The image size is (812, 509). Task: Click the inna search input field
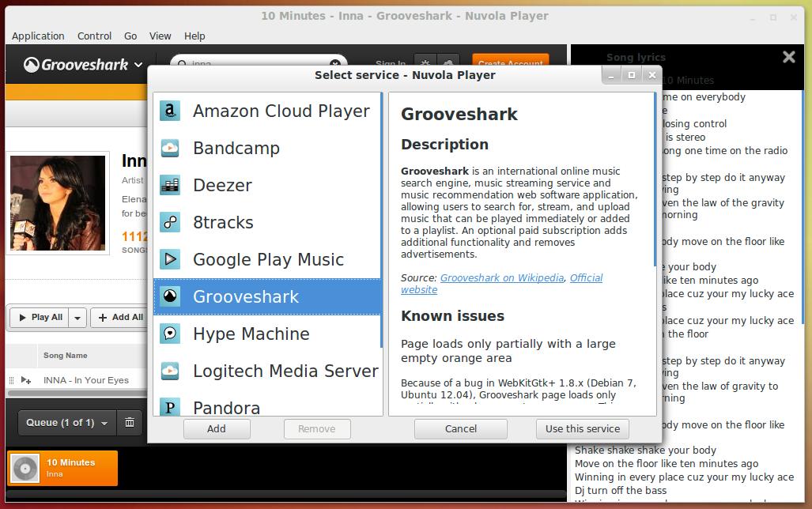(x=253, y=64)
